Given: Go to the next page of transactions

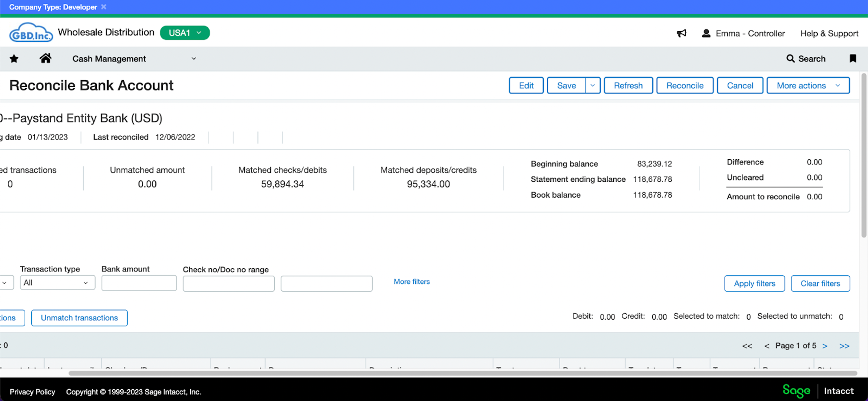Looking at the screenshot, I should pyautogui.click(x=825, y=345).
